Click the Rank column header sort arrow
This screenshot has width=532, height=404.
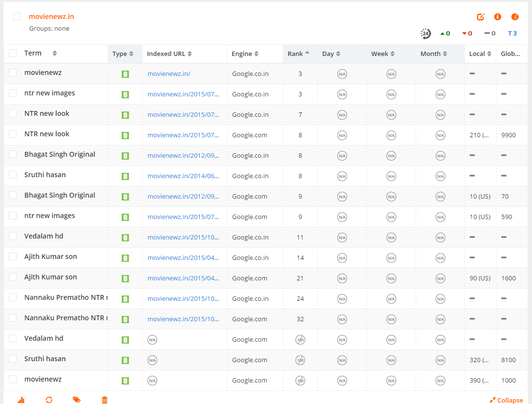(x=307, y=53)
